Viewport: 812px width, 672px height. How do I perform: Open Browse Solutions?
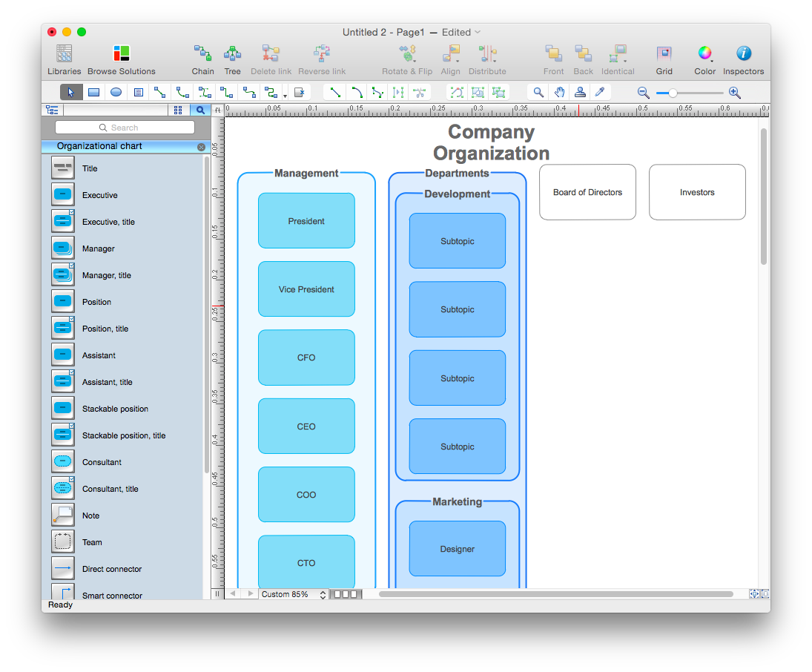[121, 60]
